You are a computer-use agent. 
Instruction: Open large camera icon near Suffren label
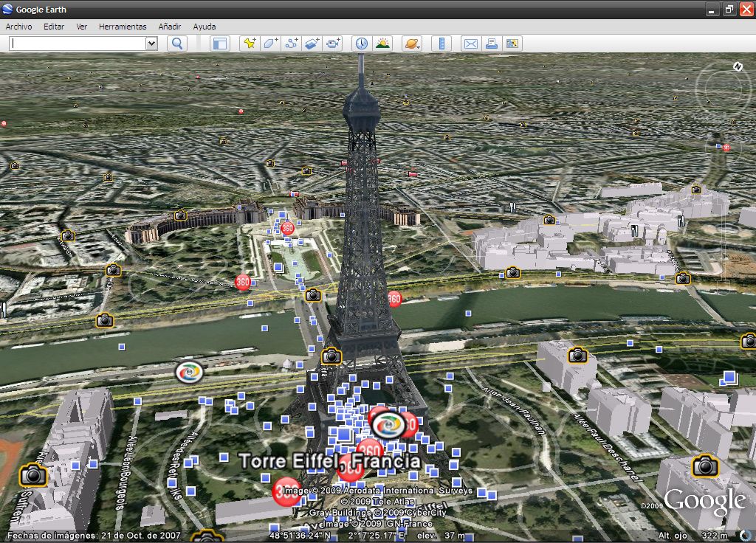pos(32,474)
